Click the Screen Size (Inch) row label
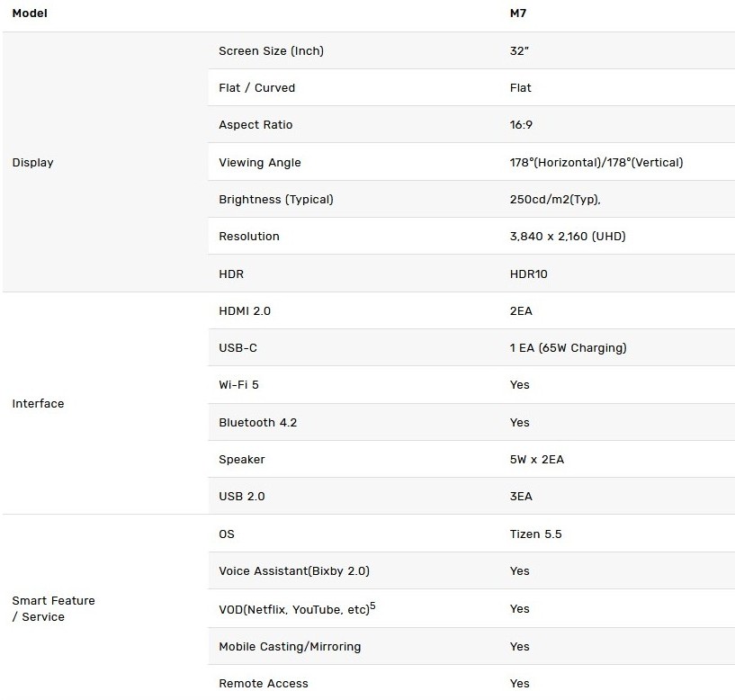 [x=271, y=51]
